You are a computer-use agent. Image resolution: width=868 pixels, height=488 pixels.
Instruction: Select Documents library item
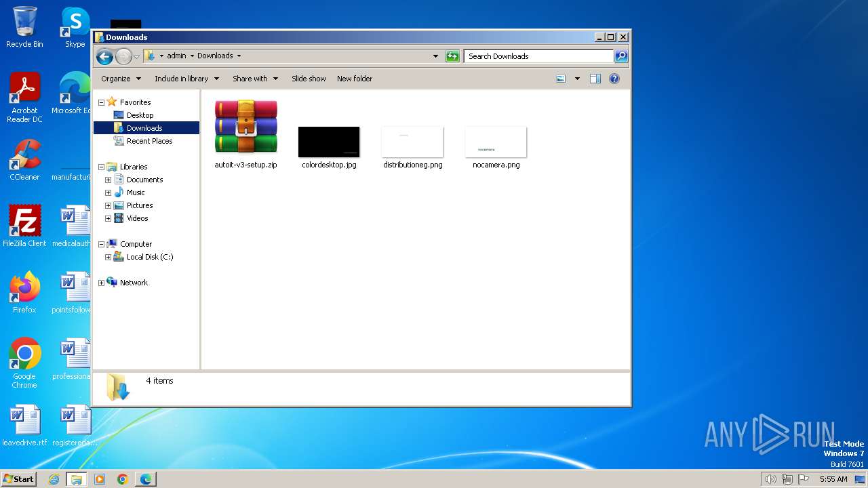[x=144, y=180]
